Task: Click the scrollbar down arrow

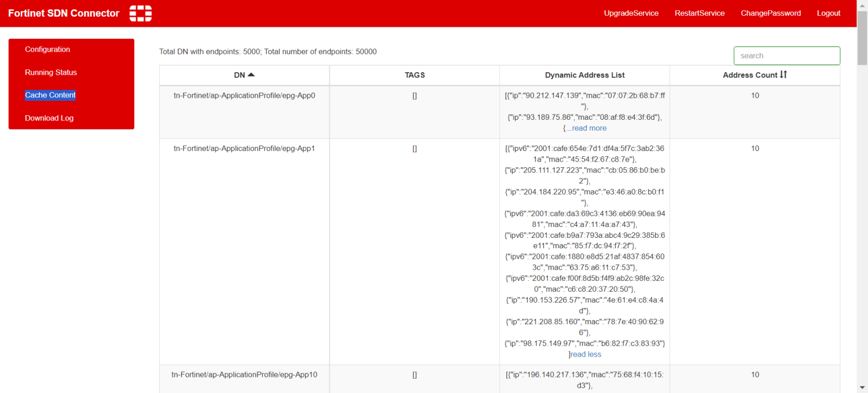Action: 862,388
